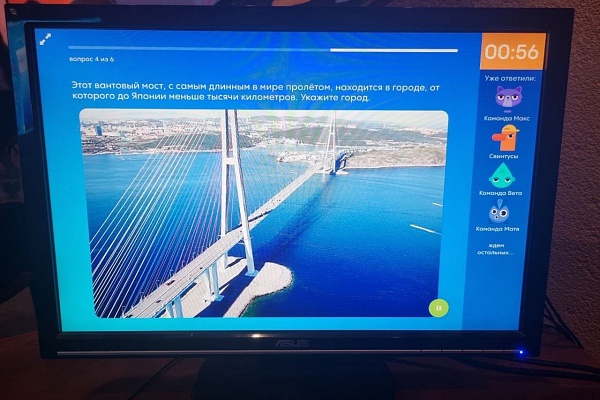
Task: Click the "вопрос 4 из 6" counter text
Action: pos(91,59)
